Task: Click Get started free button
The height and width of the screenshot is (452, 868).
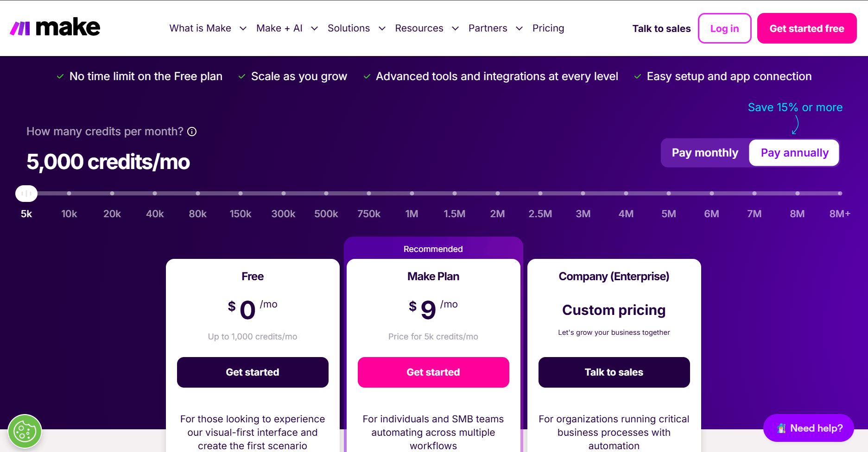Action: 807,28
